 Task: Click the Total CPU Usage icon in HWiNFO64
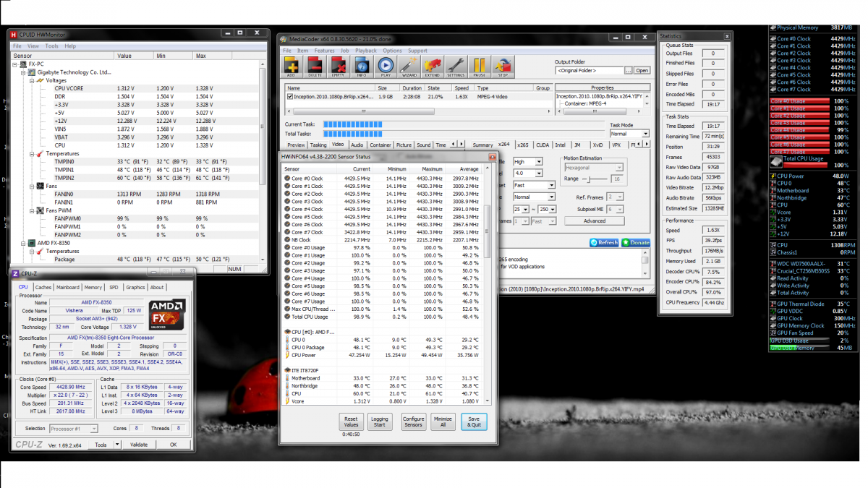tap(288, 317)
